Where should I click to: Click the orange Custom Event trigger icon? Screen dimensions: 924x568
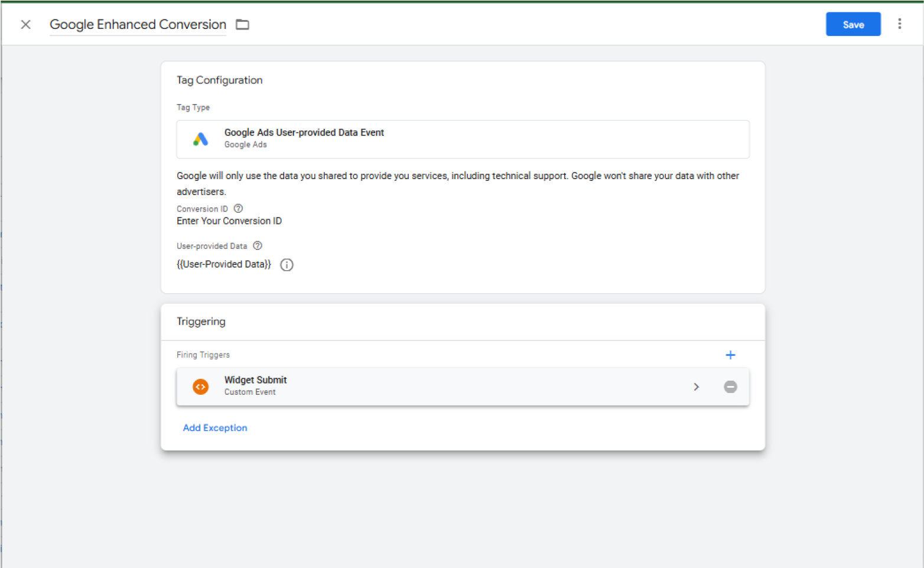200,387
